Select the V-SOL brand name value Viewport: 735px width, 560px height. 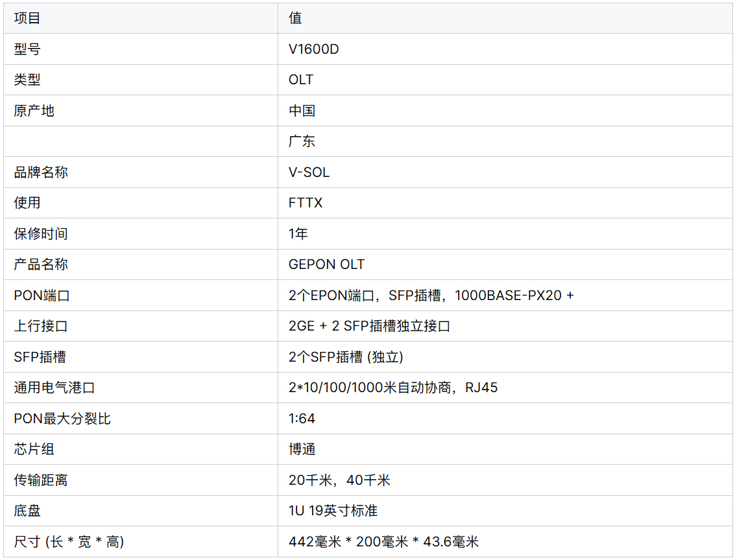point(309,172)
